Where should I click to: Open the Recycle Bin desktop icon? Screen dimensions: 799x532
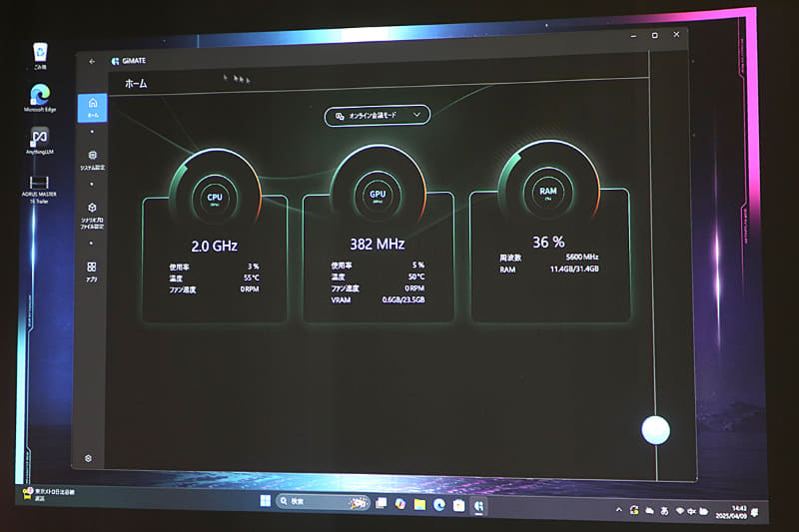click(40, 56)
